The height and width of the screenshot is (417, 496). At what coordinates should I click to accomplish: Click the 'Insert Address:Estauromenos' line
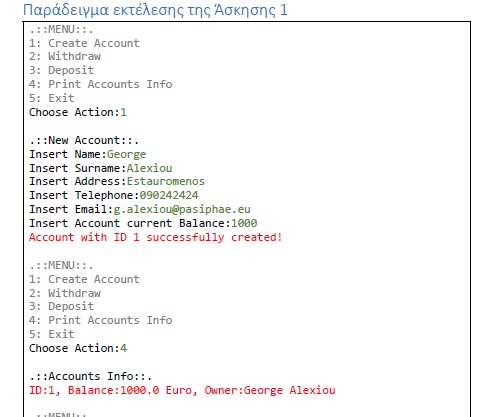pyautogui.click(x=117, y=181)
